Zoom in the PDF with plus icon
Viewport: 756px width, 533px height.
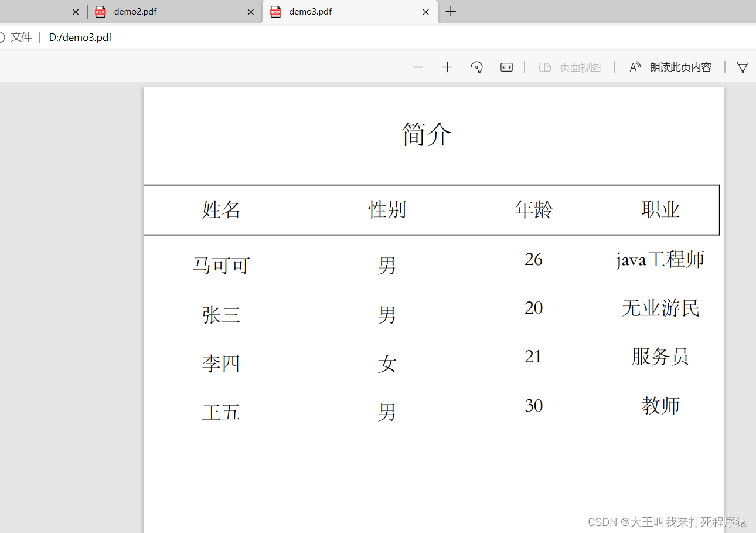[447, 67]
